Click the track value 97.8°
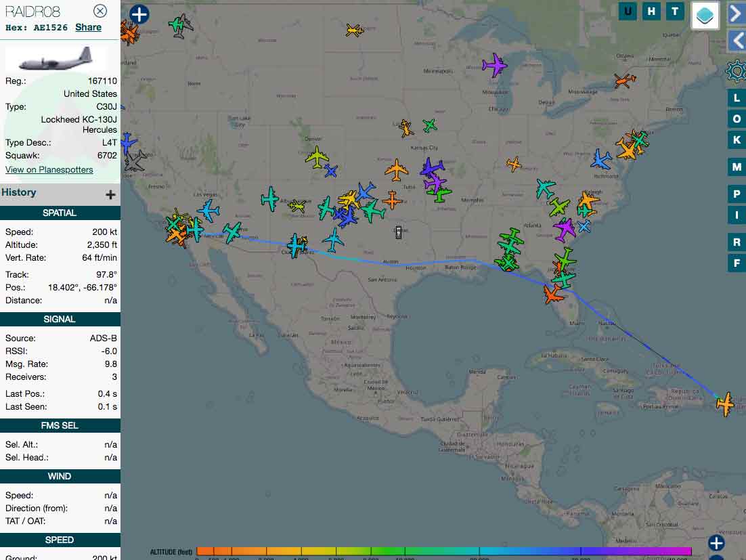 click(106, 274)
